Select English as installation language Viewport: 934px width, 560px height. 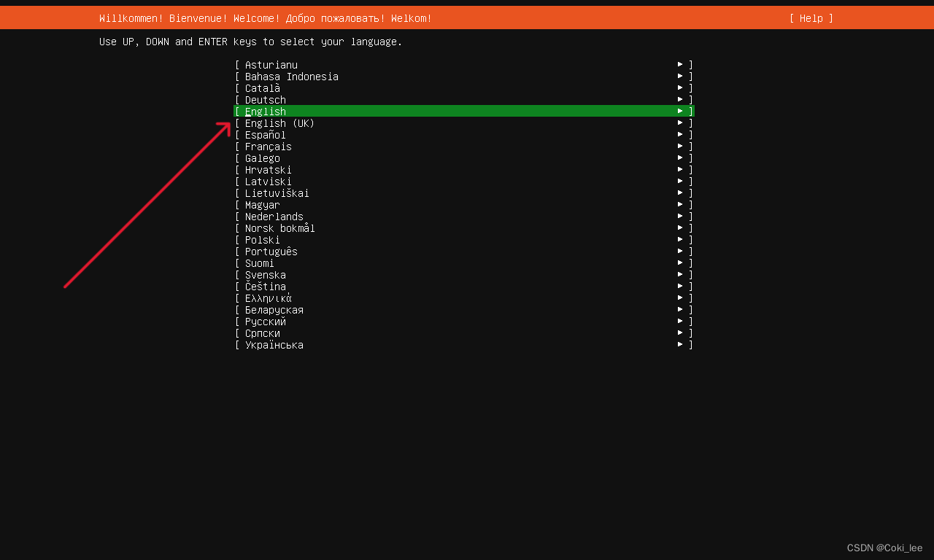tap(266, 111)
